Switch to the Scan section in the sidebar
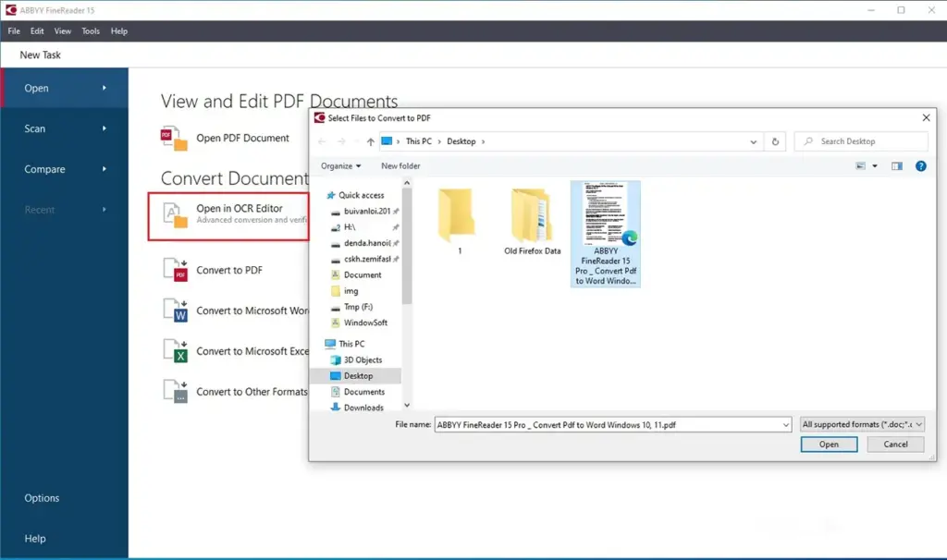The width and height of the screenshot is (947, 560). tap(35, 128)
